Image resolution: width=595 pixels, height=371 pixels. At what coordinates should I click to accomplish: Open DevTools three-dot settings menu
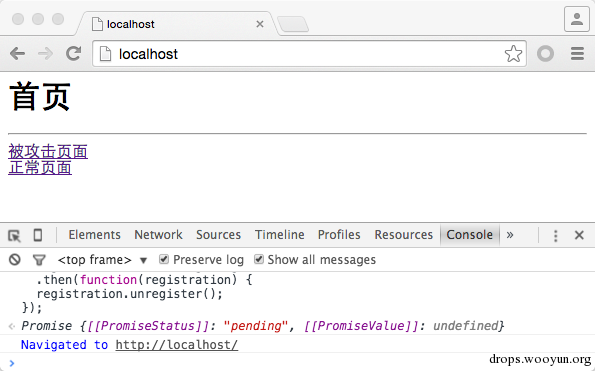[556, 236]
